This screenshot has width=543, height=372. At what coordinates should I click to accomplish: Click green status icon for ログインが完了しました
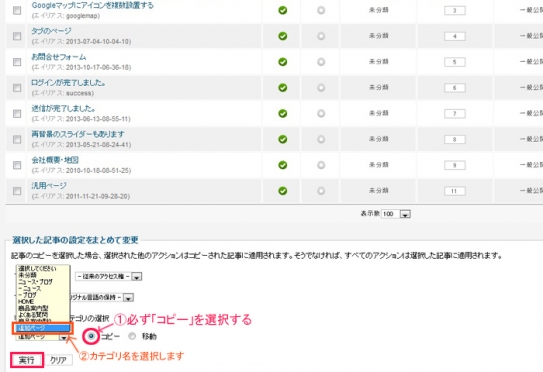283,88
